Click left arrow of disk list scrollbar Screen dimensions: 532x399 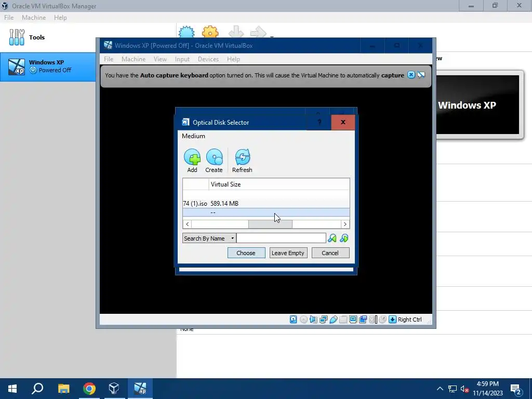pos(187,224)
